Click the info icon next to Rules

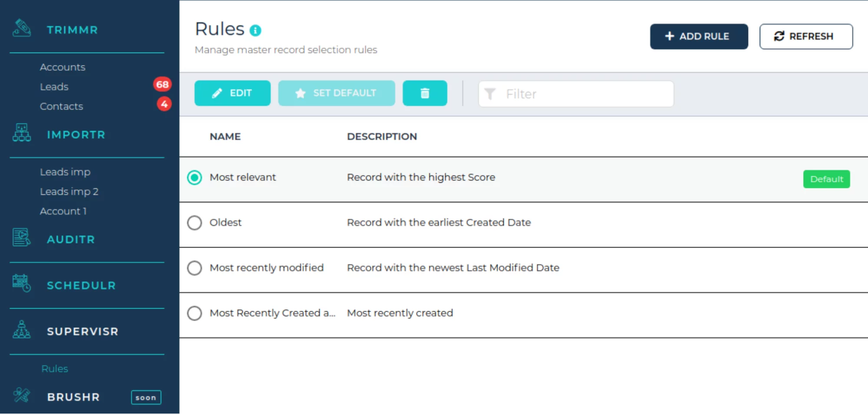click(x=255, y=30)
